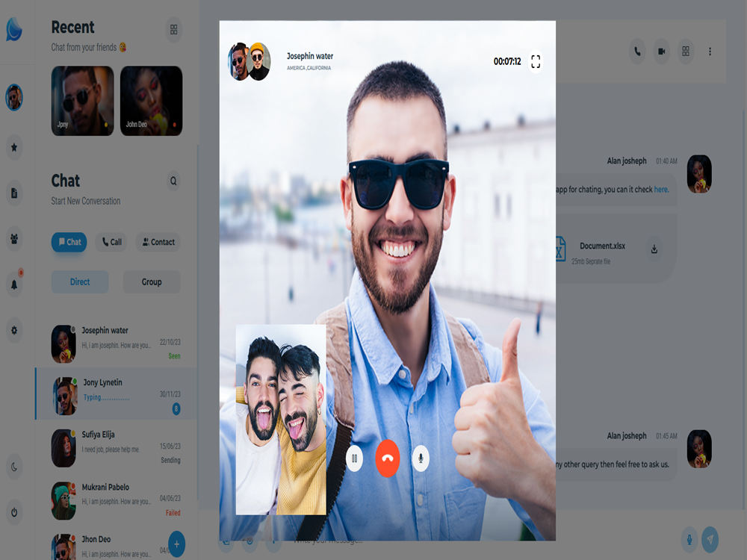Image resolution: width=747 pixels, height=560 pixels.
Task: Mute the microphone in the video call
Action: [421, 458]
